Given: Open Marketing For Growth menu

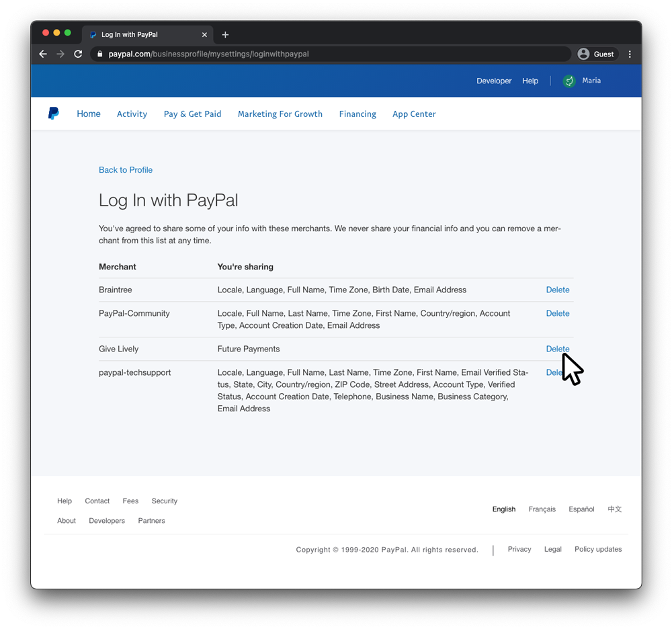Looking at the screenshot, I should click(280, 114).
